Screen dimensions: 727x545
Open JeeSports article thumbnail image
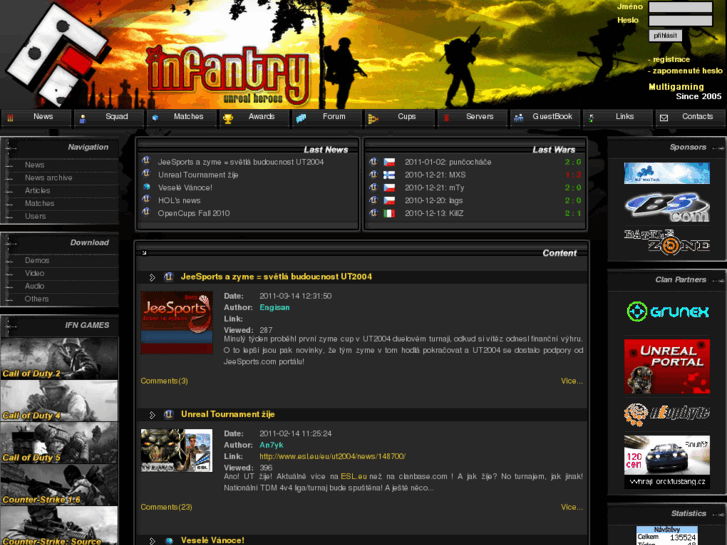coord(177,322)
